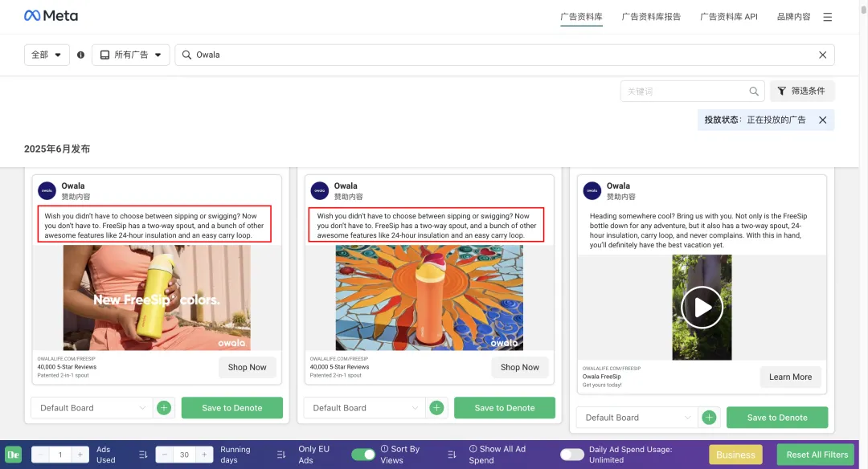Open the 广告资料库 API tab
This screenshot has width=868, height=469.
[x=728, y=17]
